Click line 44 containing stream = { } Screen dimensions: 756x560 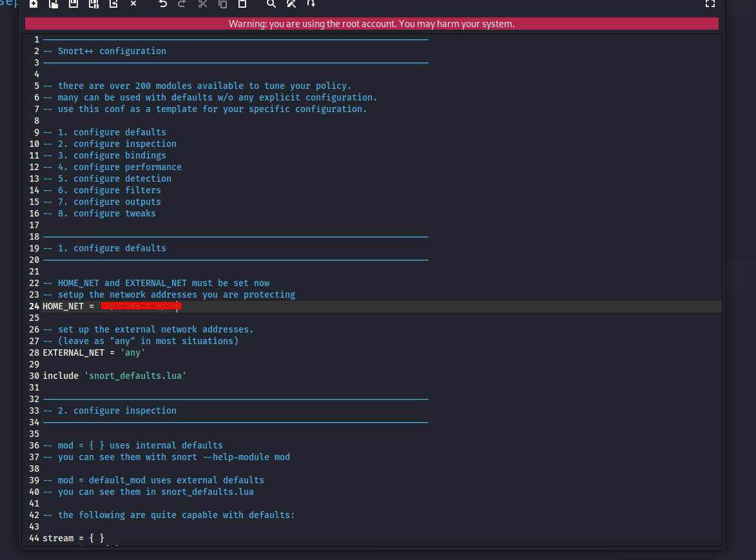(73, 538)
